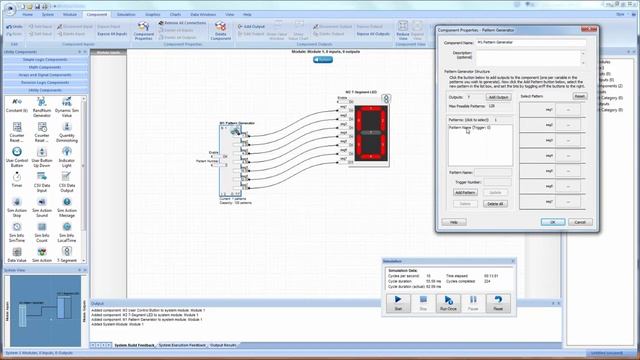Select the User Button Up Down component
Screen dimensions: 640x360
tap(42, 157)
